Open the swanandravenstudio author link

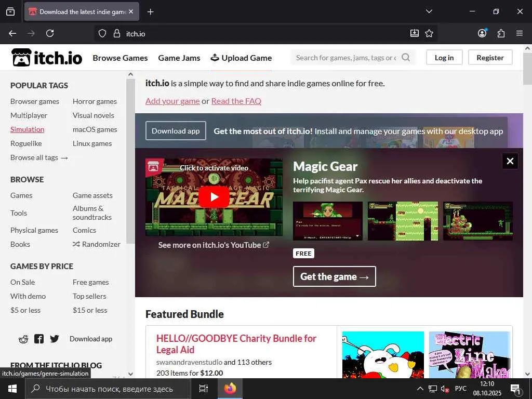(x=189, y=362)
